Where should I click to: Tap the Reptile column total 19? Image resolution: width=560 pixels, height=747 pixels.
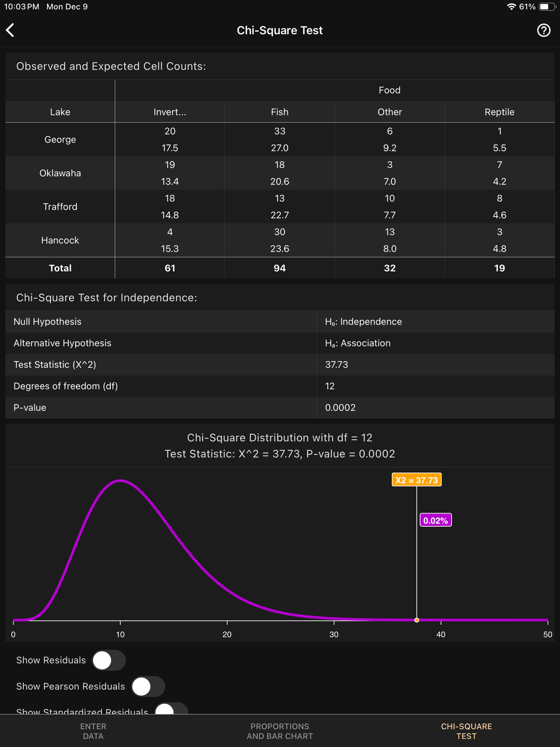tap(499, 268)
